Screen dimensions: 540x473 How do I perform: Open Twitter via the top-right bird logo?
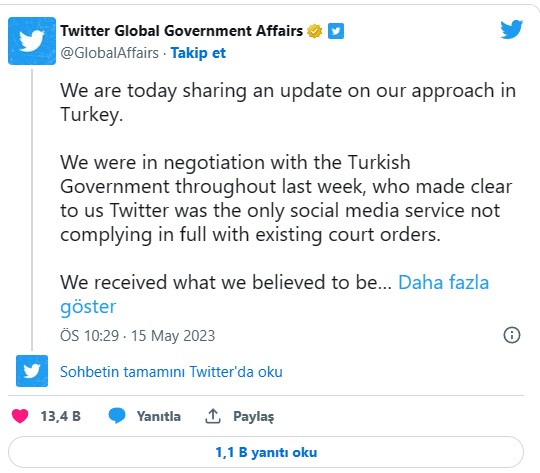pos(511,29)
